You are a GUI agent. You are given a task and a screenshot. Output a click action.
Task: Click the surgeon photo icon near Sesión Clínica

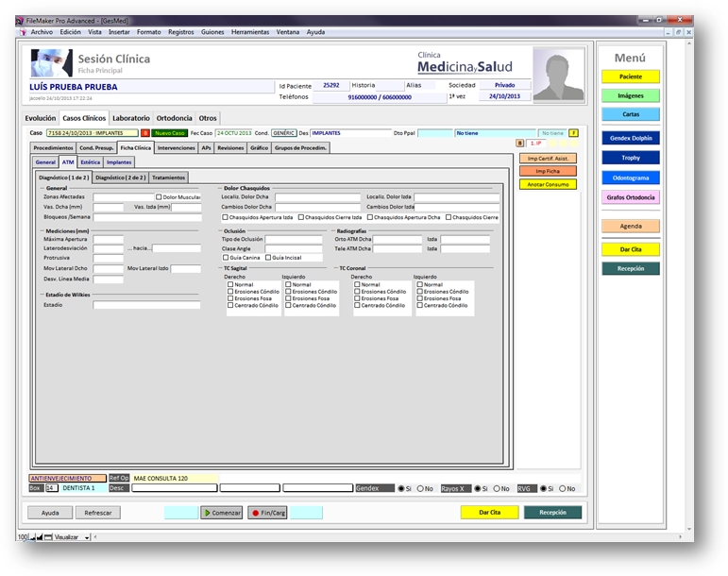click(x=52, y=62)
